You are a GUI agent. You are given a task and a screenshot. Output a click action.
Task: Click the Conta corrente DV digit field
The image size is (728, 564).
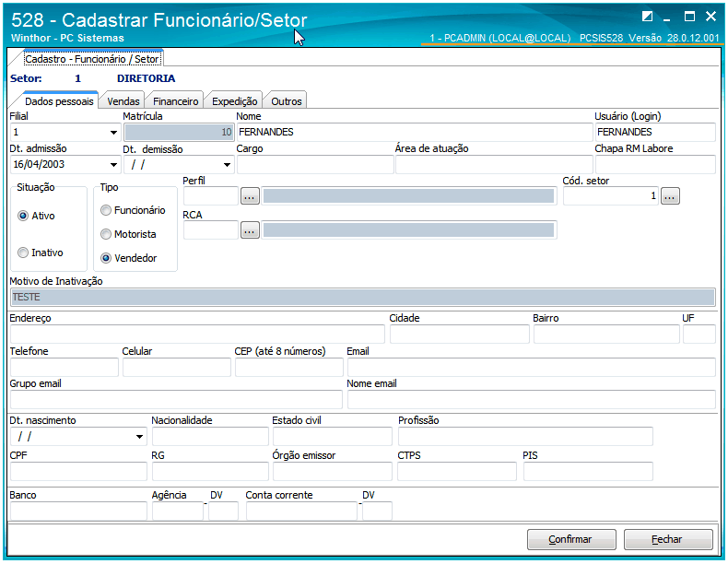tap(377, 511)
